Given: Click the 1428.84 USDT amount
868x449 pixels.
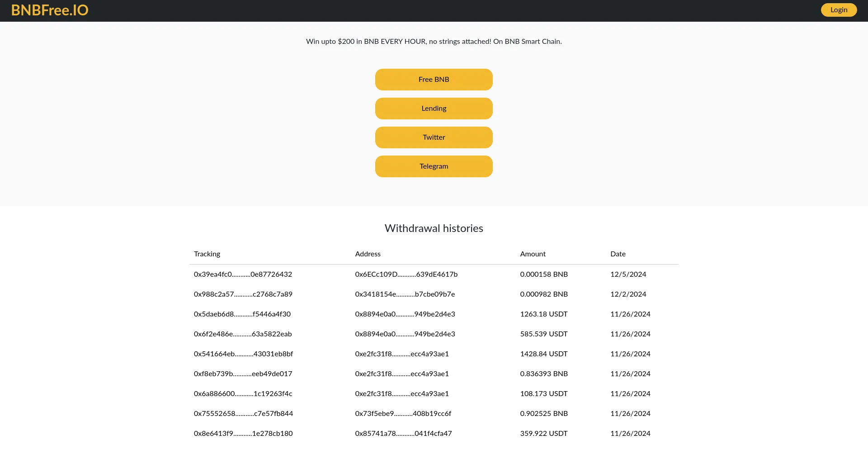Looking at the screenshot, I should pyautogui.click(x=544, y=354).
